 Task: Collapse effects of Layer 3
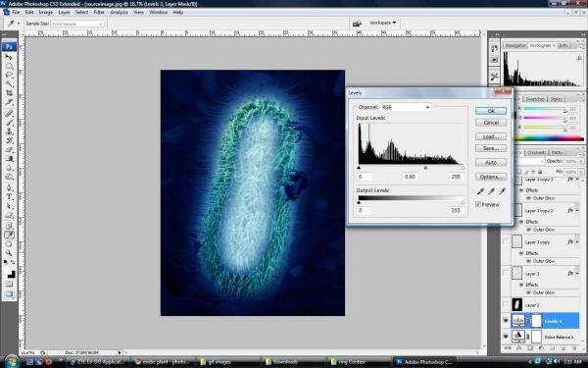(x=577, y=274)
